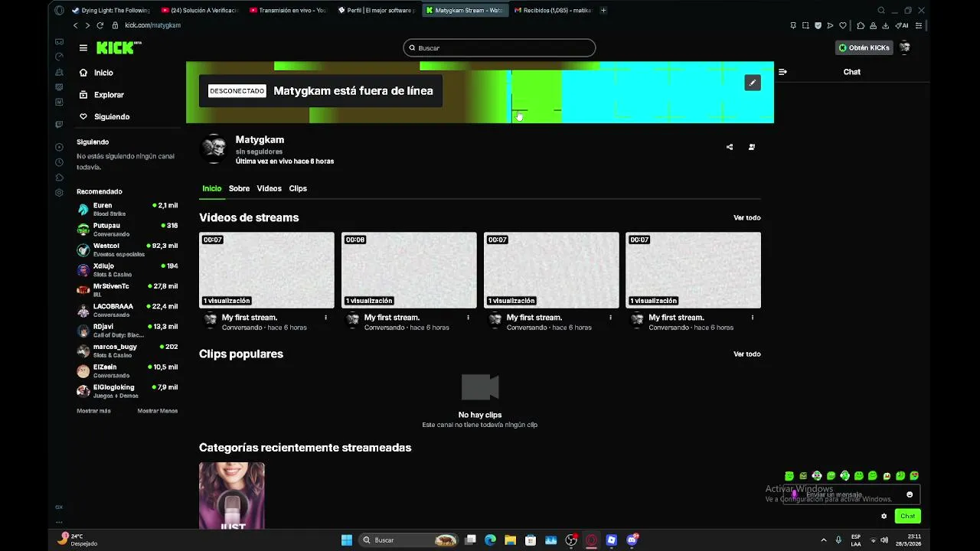Viewport: 980px width, 551px height.
Task: Click the pencil edit banner icon
Action: [753, 83]
